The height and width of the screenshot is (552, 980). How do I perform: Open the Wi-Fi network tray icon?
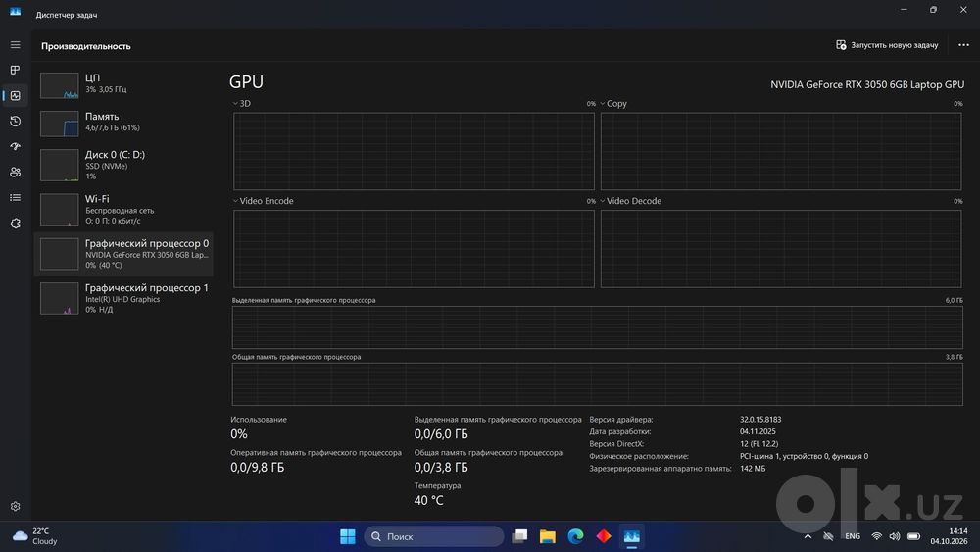876,536
